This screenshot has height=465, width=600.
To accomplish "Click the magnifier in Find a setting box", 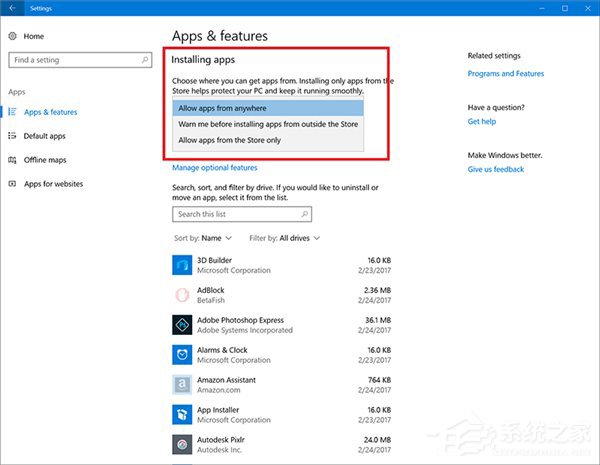I will click(x=145, y=60).
